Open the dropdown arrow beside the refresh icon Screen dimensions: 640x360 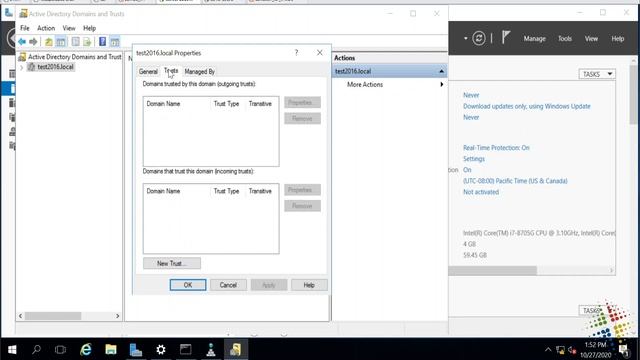(465, 38)
